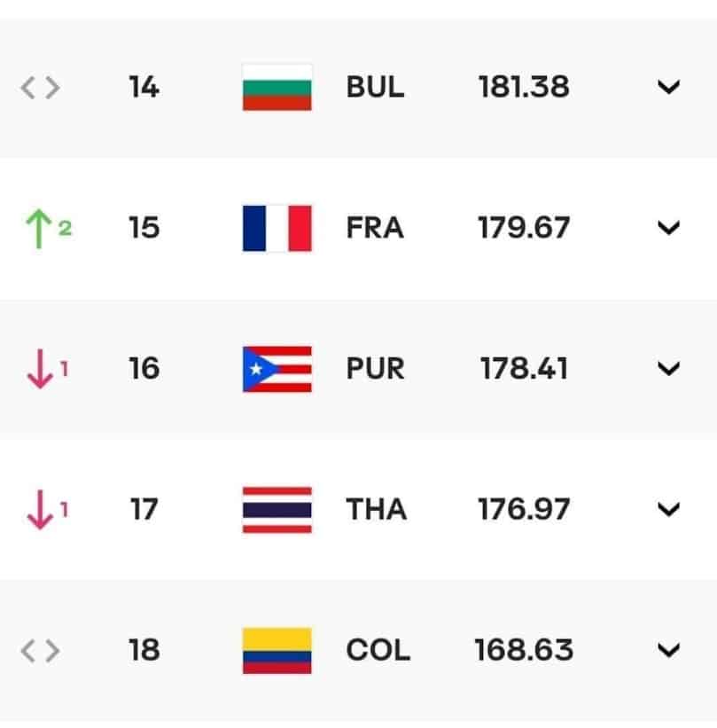Screen dimensions: 717x728
Task: Click the Thailand flag icon
Action: [x=277, y=510]
